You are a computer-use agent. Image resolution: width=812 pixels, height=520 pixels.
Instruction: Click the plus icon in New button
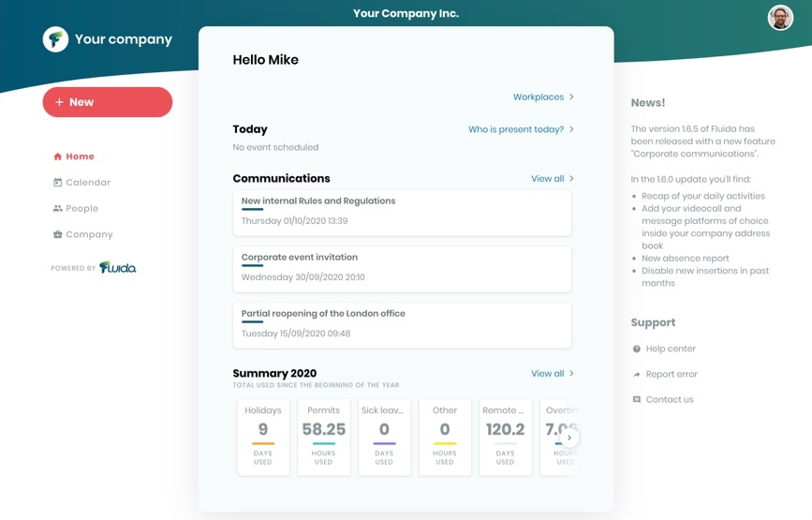(59, 102)
